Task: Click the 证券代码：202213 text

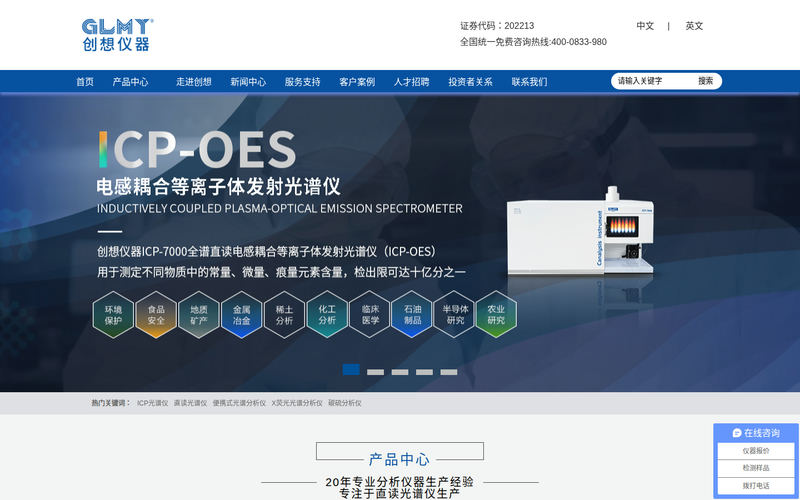Action: pyautogui.click(x=497, y=26)
